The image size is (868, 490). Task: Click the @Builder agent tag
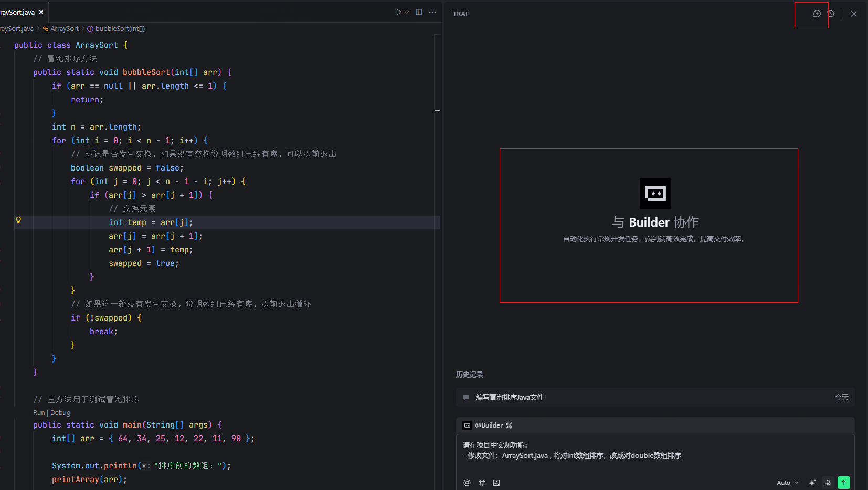coord(489,425)
